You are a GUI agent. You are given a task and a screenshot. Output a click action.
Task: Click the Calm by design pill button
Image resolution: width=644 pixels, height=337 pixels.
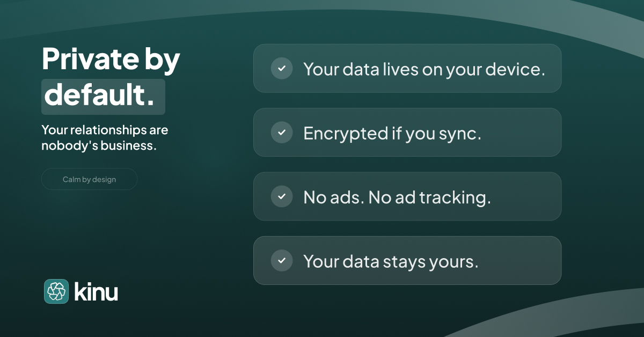(x=89, y=179)
